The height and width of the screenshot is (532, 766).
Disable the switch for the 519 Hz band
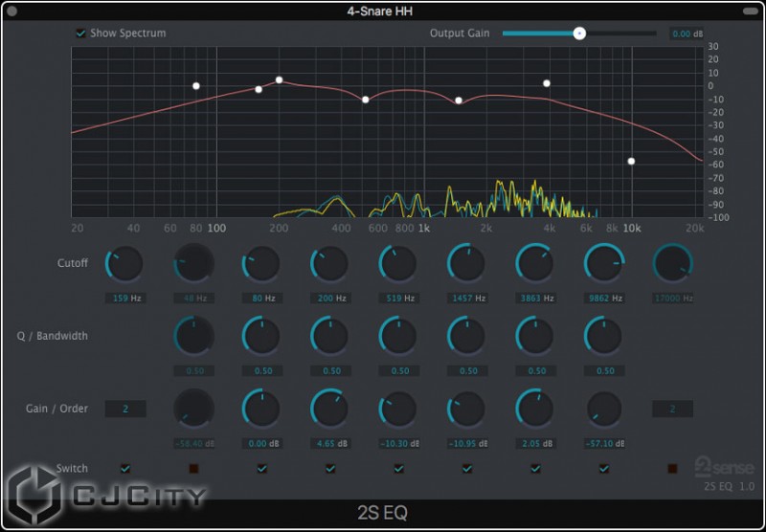399,469
